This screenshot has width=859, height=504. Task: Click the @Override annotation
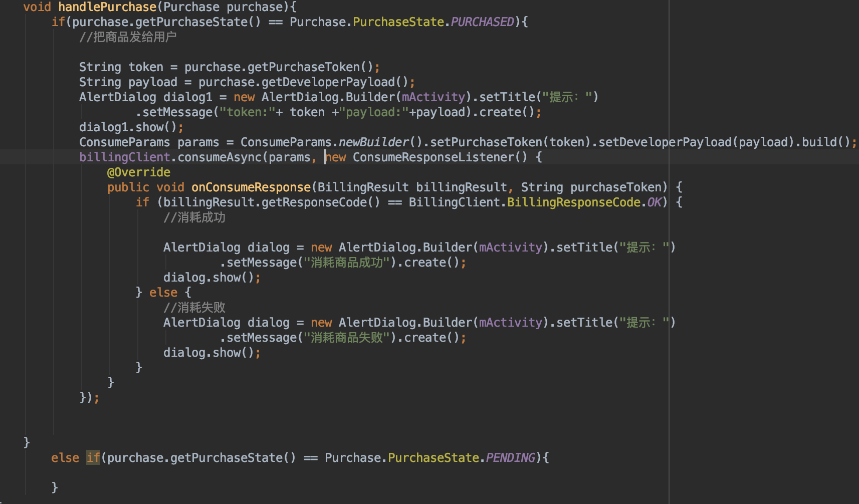(x=139, y=172)
